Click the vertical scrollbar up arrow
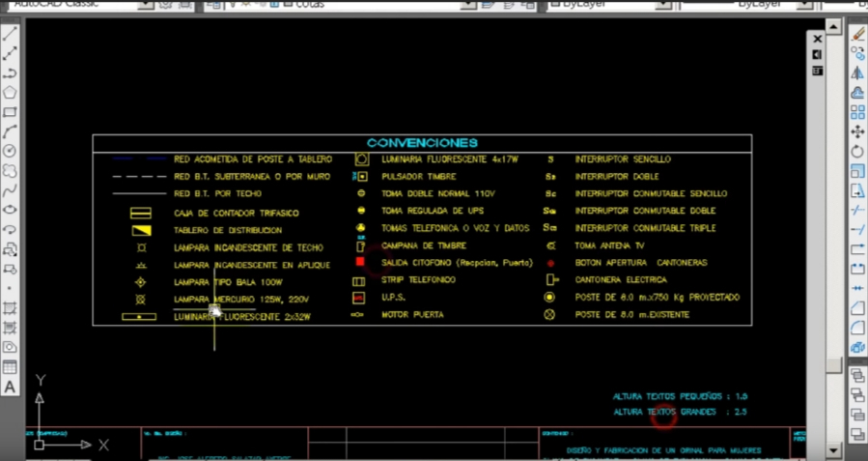 point(833,26)
